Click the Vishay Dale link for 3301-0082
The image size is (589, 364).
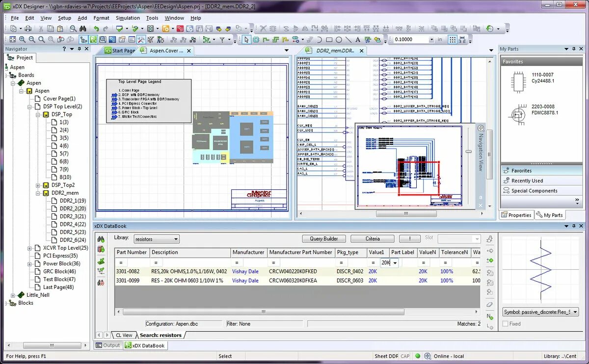point(245,271)
